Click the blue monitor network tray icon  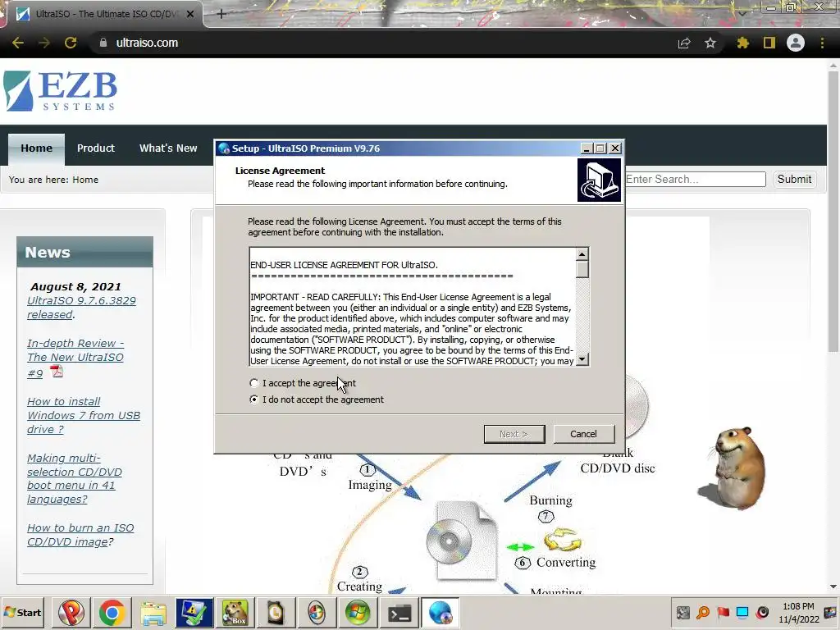(x=742, y=612)
